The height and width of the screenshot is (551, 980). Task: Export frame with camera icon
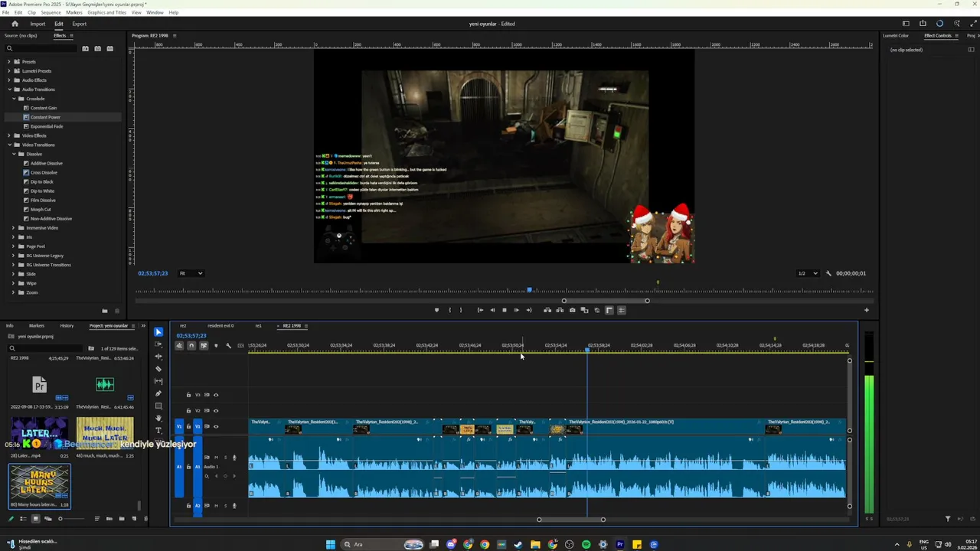[x=572, y=310]
